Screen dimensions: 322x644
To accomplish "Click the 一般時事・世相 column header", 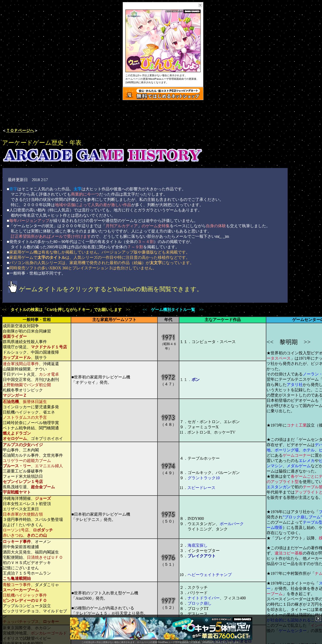I will point(37,320).
